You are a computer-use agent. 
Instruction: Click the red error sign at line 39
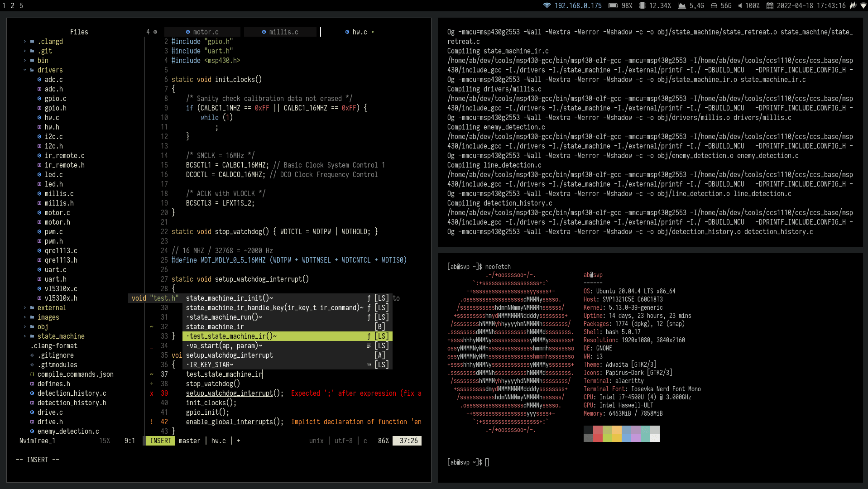click(152, 393)
